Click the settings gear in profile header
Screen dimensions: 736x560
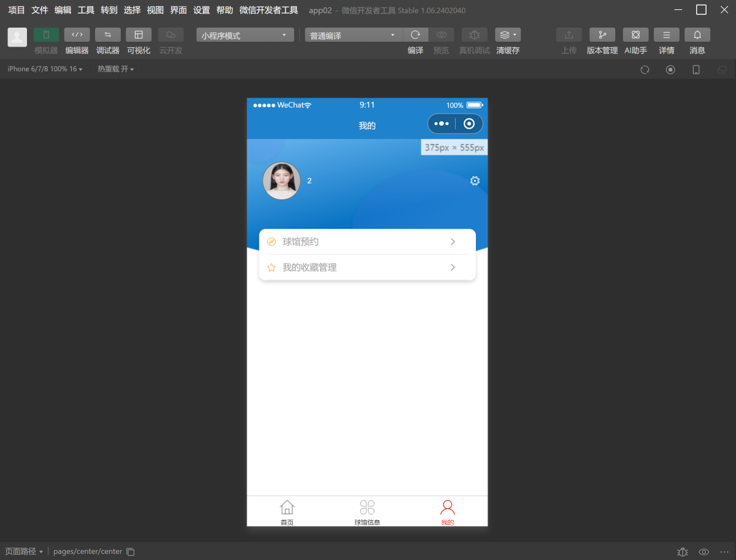point(474,181)
